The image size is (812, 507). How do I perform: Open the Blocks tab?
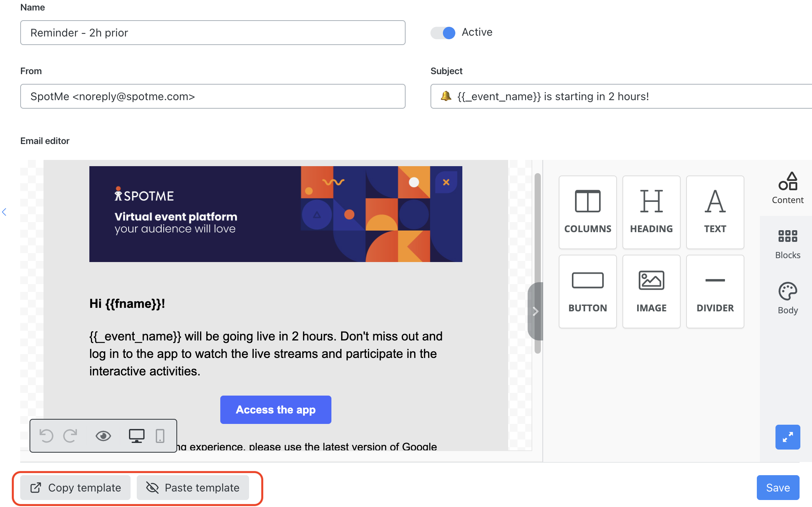click(788, 242)
